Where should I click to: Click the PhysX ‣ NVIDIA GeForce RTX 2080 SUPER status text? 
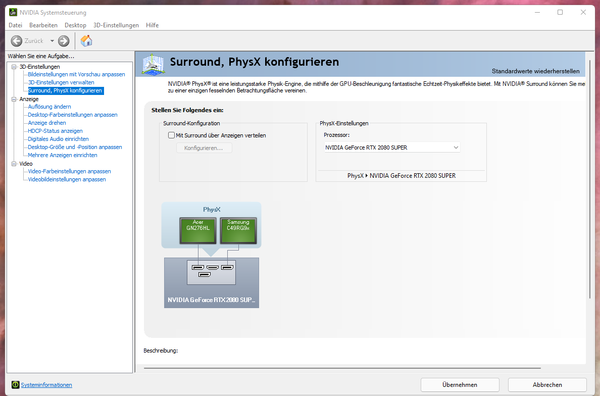click(401, 176)
